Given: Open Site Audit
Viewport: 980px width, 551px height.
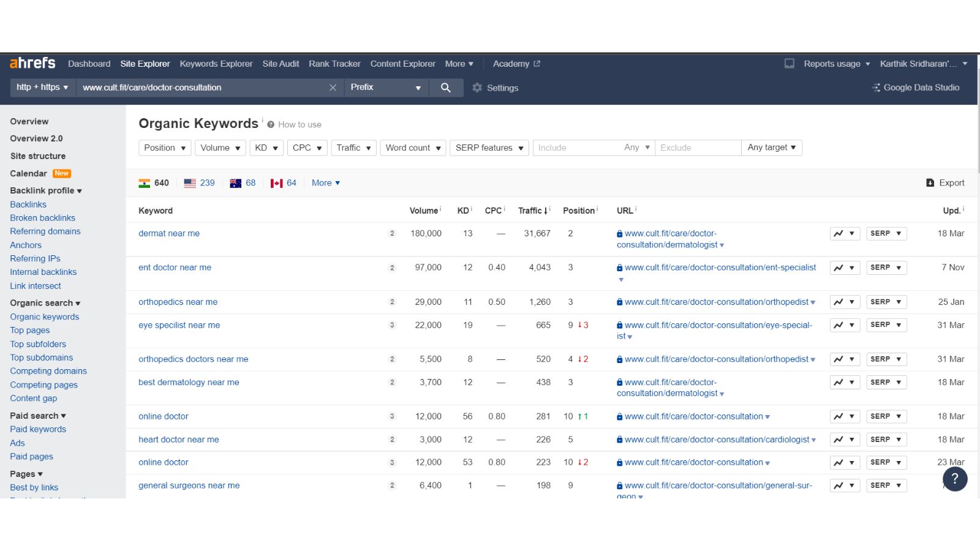Looking at the screenshot, I should click(x=281, y=64).
